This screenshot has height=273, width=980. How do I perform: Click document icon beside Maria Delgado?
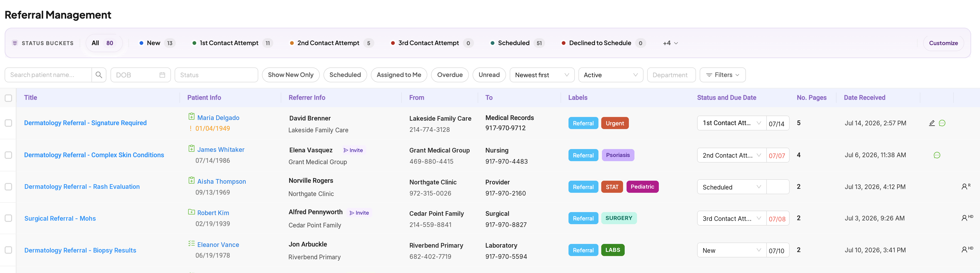pos(192,117)
